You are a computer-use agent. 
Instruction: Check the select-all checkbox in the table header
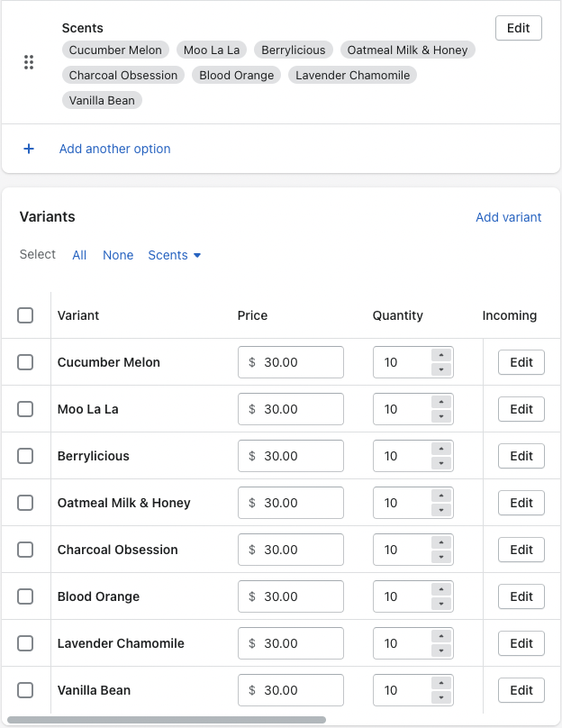pos(25,315)
